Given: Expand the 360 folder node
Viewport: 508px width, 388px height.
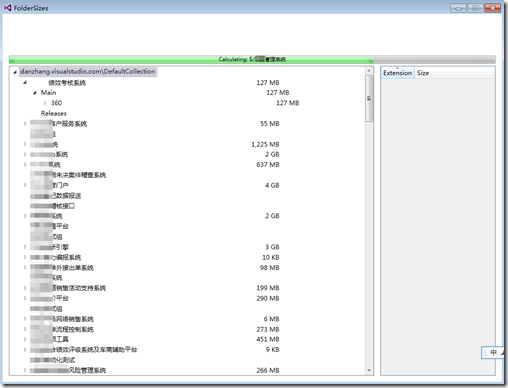Looking at the screenshot, I should coord(45,103).
